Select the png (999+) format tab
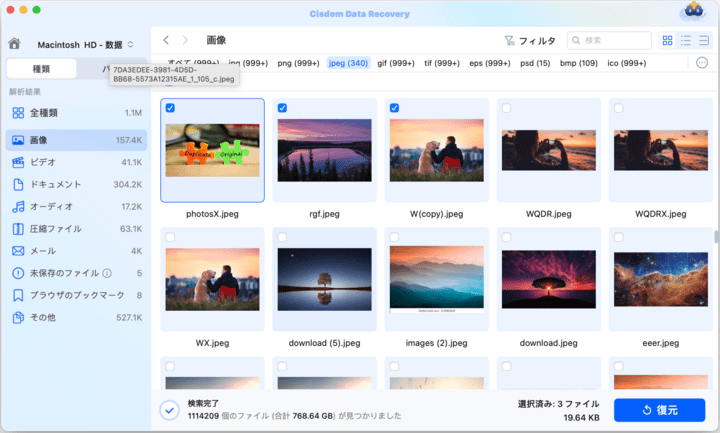 [x=298, y=63]
